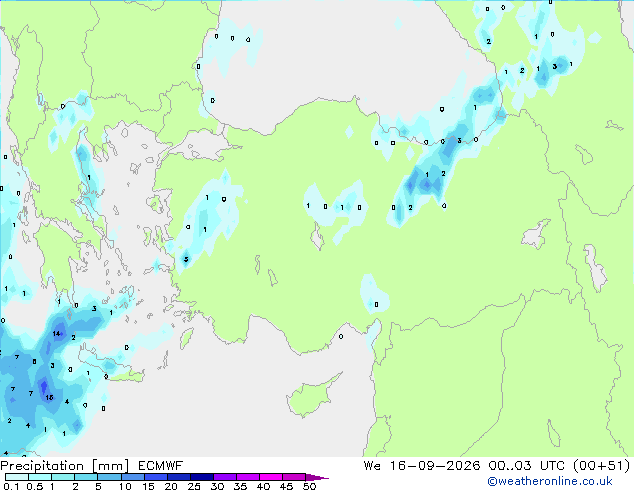Viewport: 634px width, 490px height.
Task: Pick the 5–10 mm legend swatch
Action: point(110,477)
